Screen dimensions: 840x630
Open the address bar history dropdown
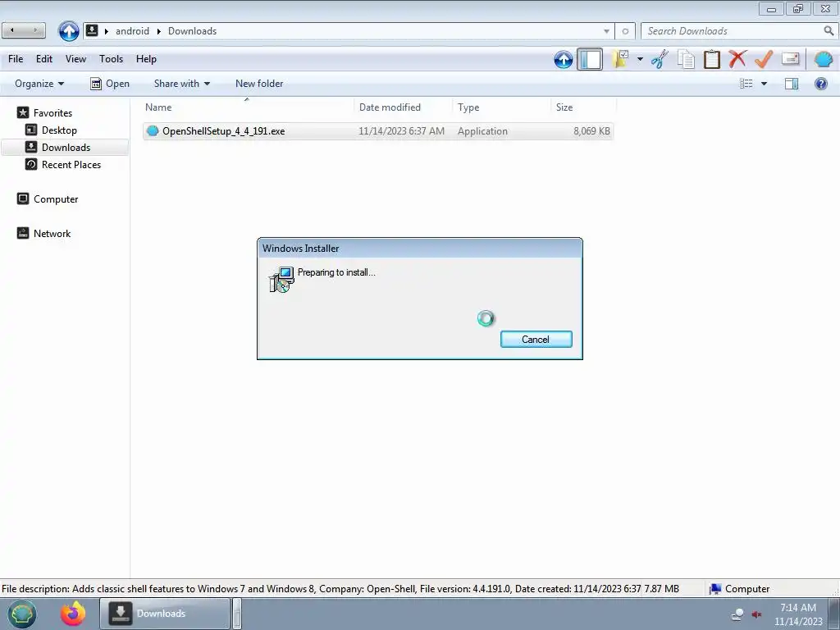point(606,31)
